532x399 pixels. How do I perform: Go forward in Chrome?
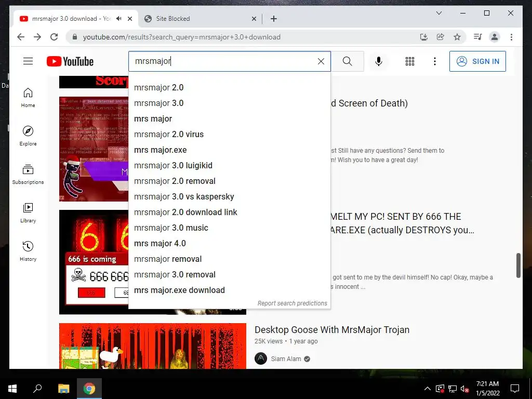tap(37, 37)
